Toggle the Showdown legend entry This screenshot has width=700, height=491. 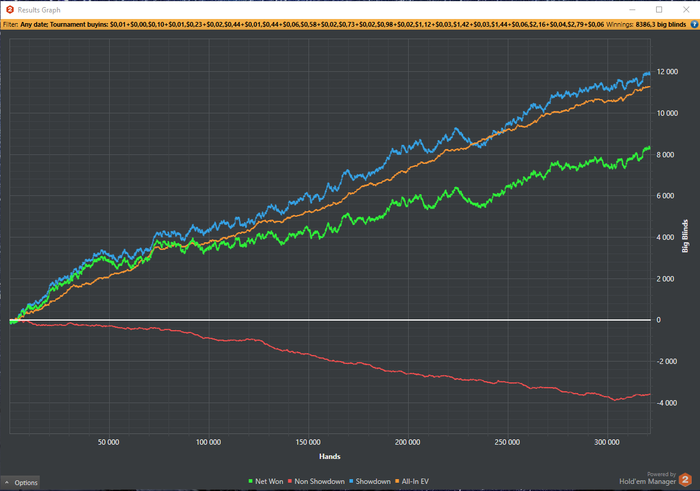pos(370,481)
